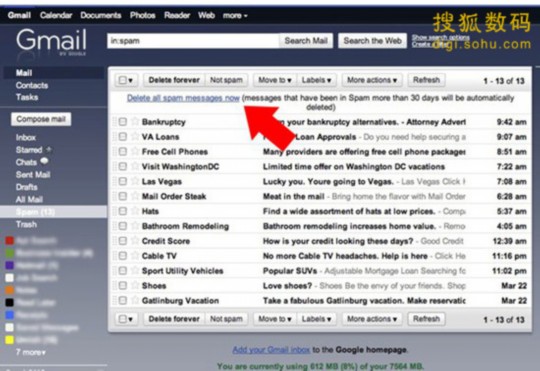Image resolution: width=540 pixels, height=371 pixels.
Task: Click the red label color square
Action: pyautogui.click(x=9, y=240)
